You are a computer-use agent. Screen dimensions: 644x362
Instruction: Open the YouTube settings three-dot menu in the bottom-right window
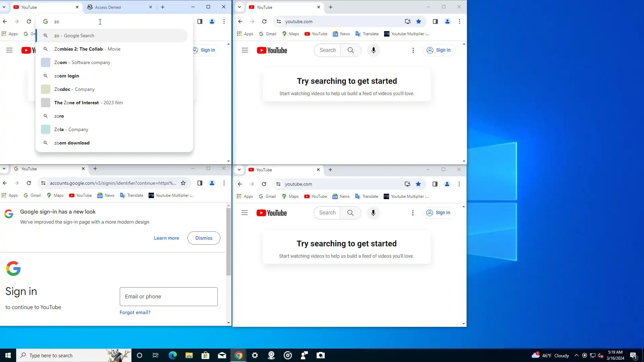pos(413,213)
